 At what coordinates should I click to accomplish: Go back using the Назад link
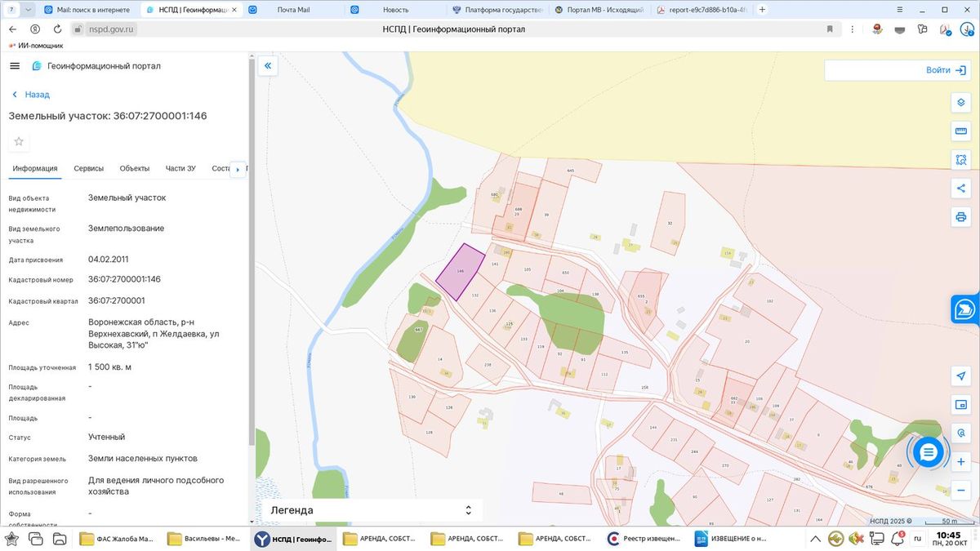tap(30, 95)
